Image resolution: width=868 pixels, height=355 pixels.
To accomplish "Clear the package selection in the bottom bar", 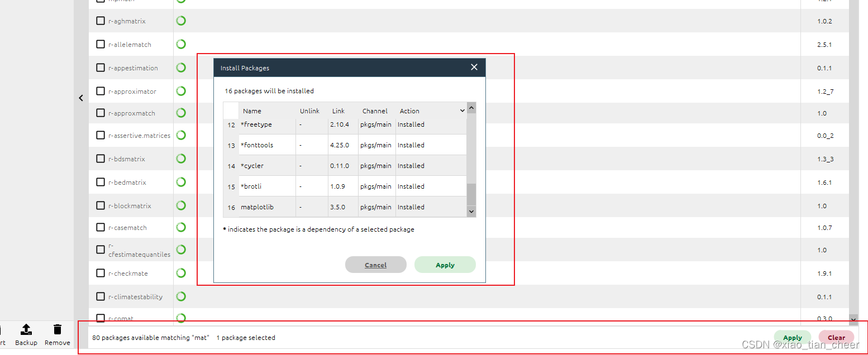I will click(836, 337).
